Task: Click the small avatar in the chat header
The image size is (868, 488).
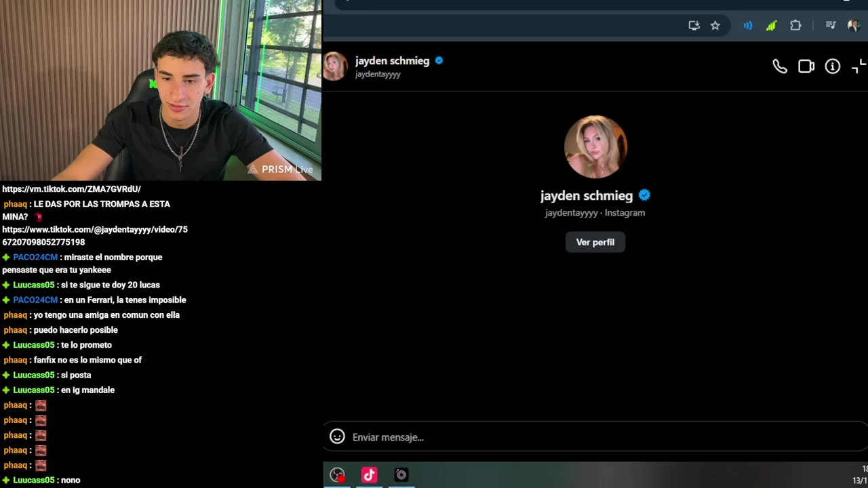Action: [x=335, y=66]
